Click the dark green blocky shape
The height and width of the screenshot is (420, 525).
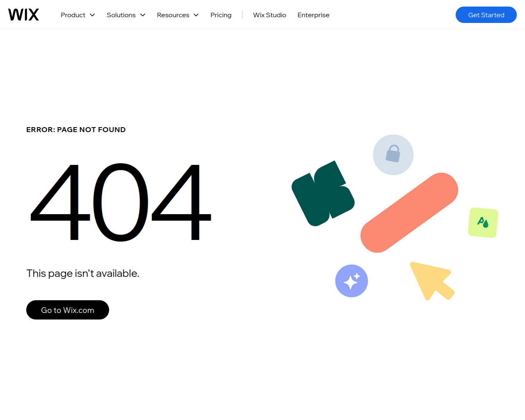pos(323,193)
